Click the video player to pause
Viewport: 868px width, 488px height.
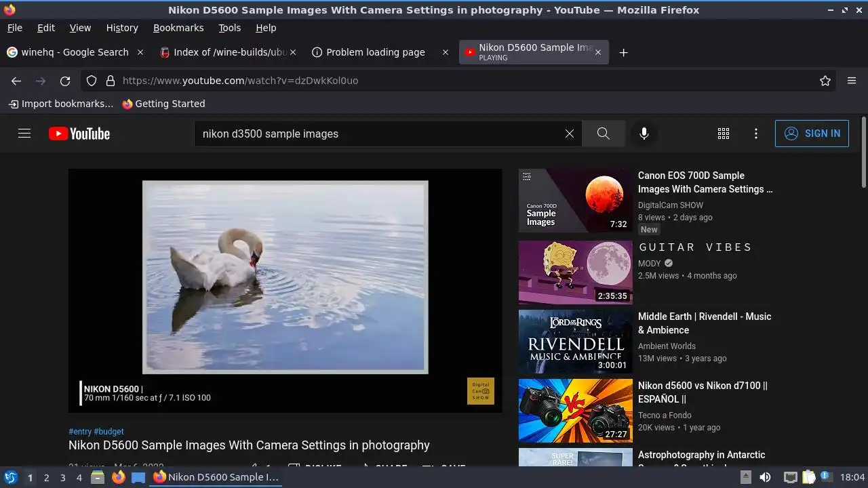(x=285, y=290)
